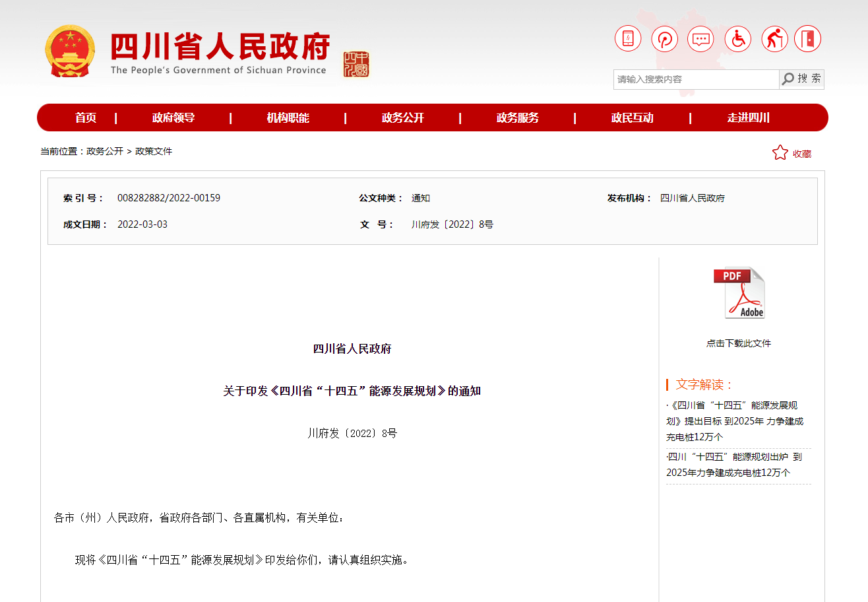
Task: Click the door login icon
Action: click(x=808, y=39)
